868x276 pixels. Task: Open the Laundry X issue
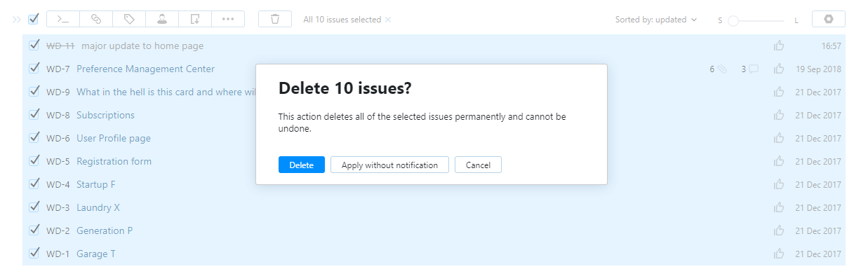click(98, 208)
